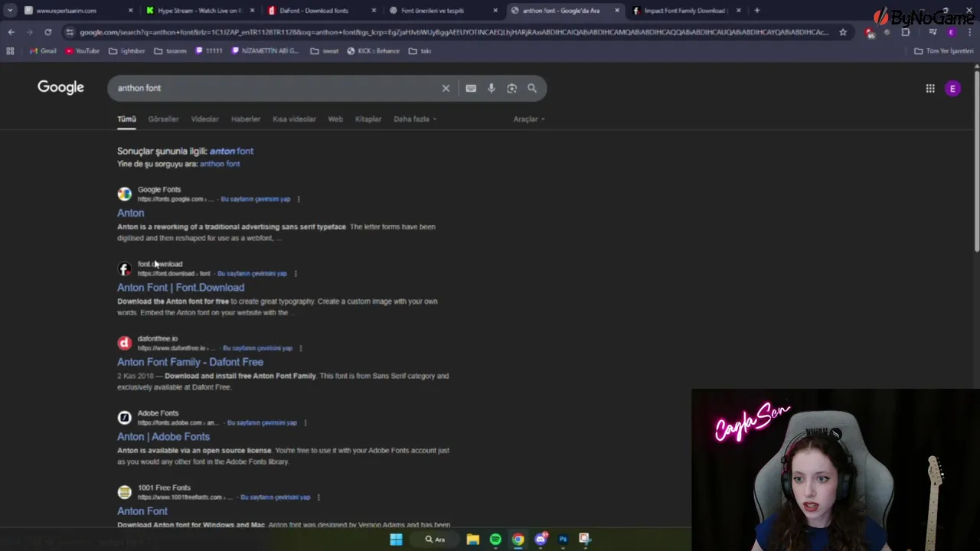Click the Google search input field
This screenshot has height=551, width=980.
[276, 88]
